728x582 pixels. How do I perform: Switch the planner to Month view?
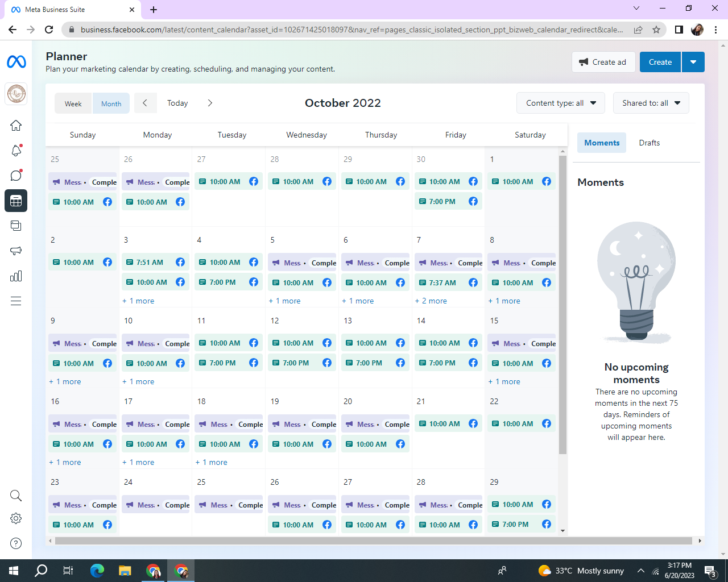click(x=111, y=103)
